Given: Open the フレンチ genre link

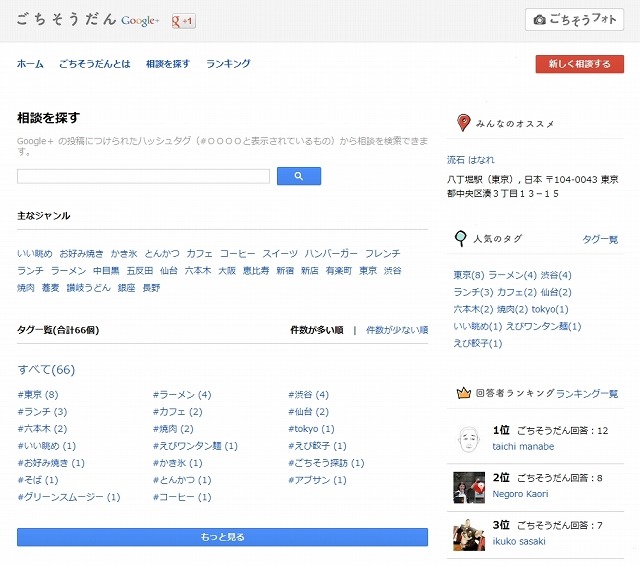Looking at the screenshot, I should coord(382,253).
